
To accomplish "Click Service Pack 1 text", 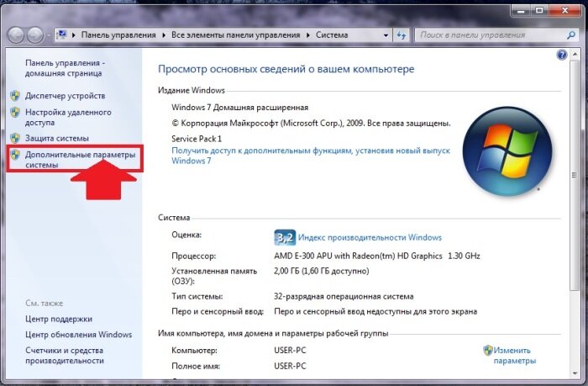I will pos(197,139).
